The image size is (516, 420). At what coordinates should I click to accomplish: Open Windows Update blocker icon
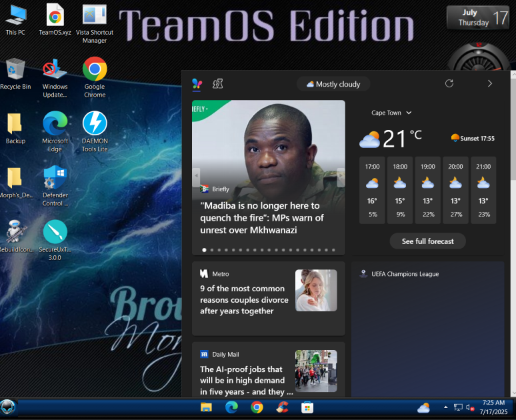pyautogui.click(x=55, y=78)
